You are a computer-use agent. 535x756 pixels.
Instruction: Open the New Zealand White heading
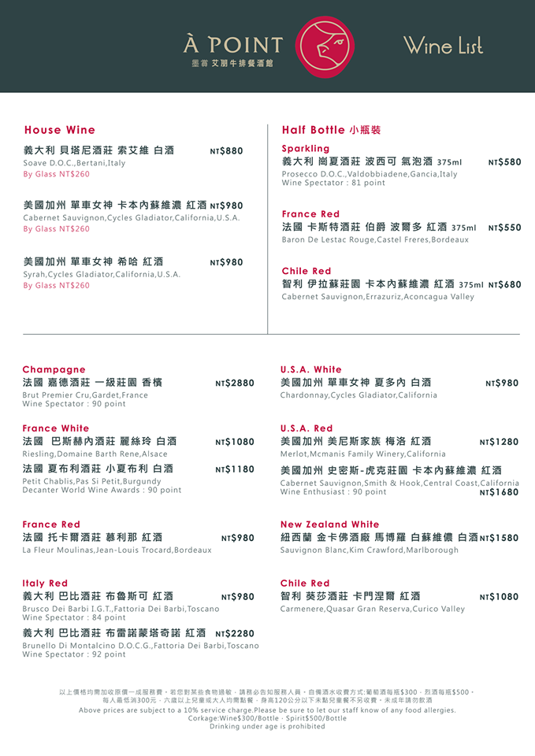[x=329, y=524]
